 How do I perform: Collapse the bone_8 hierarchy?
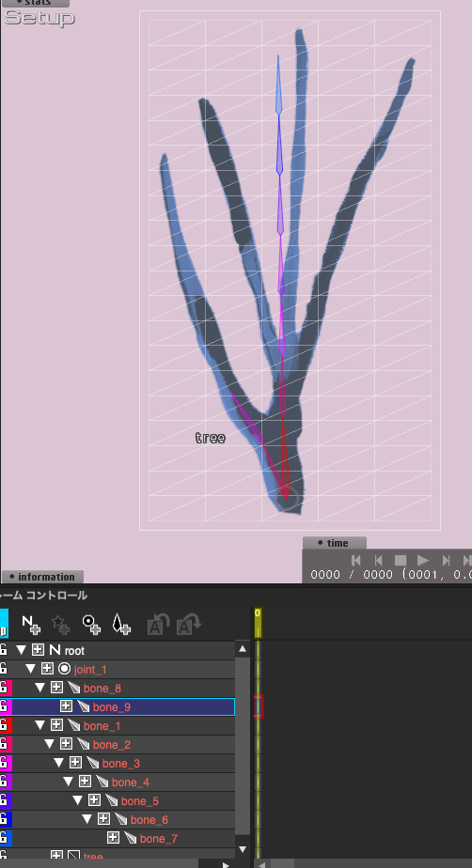(x=40, y=688)
